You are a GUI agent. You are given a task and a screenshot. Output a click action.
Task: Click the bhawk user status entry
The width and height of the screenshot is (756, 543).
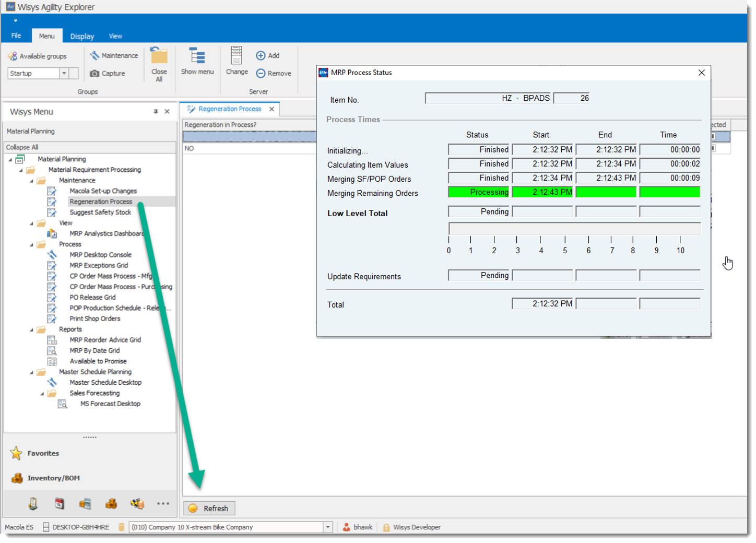pyautogui.click(x=358, y=527)
